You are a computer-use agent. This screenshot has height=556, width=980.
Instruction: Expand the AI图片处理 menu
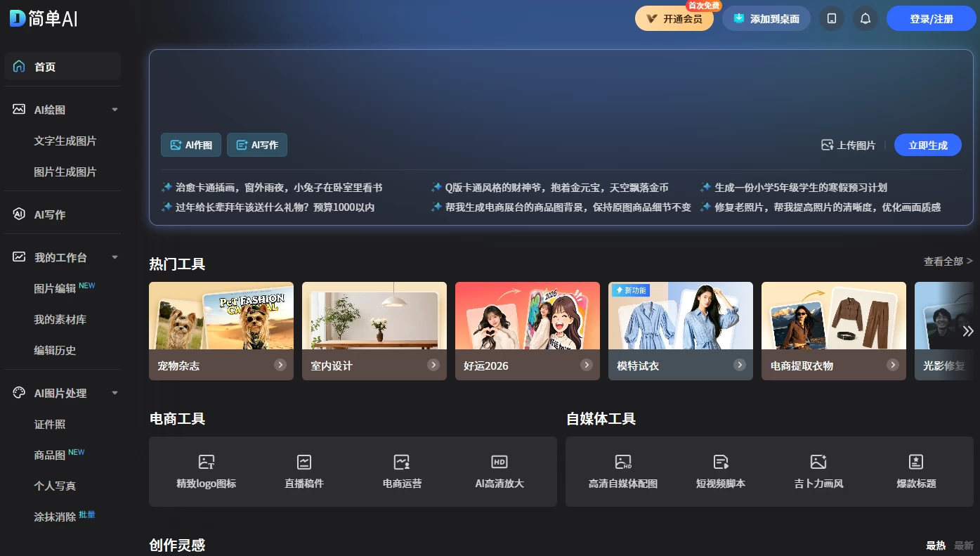tap(115, 393)
